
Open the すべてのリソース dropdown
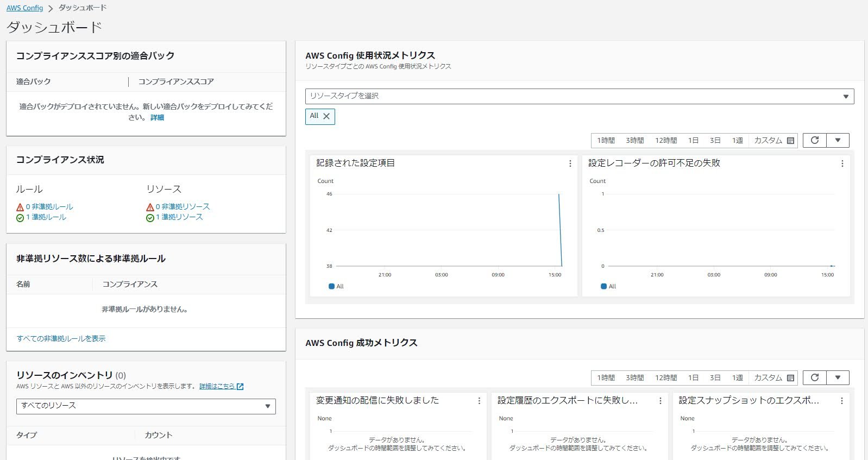click(x=146, y=406)
